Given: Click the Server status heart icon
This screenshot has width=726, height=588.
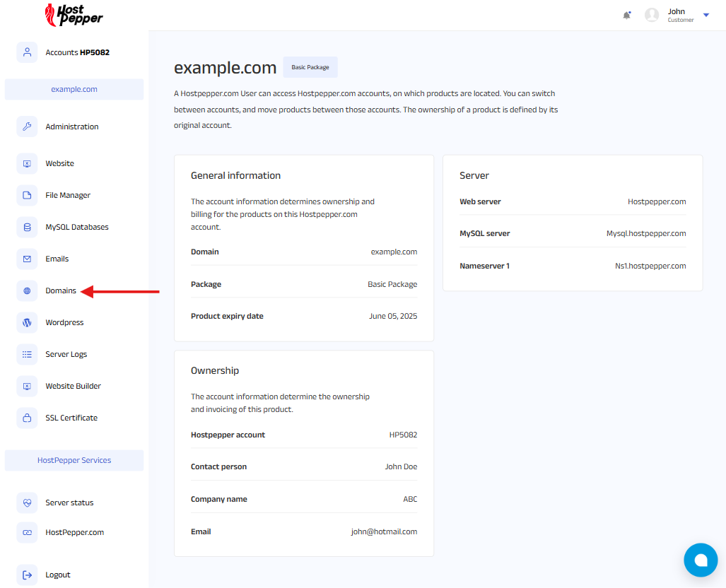Looking at the screenshot, I should [27, 502].
